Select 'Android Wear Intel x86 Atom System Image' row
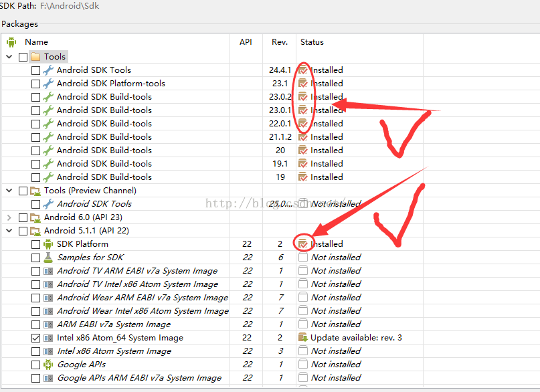Viewport: 540px width, 392px height. tap(143, 311)
